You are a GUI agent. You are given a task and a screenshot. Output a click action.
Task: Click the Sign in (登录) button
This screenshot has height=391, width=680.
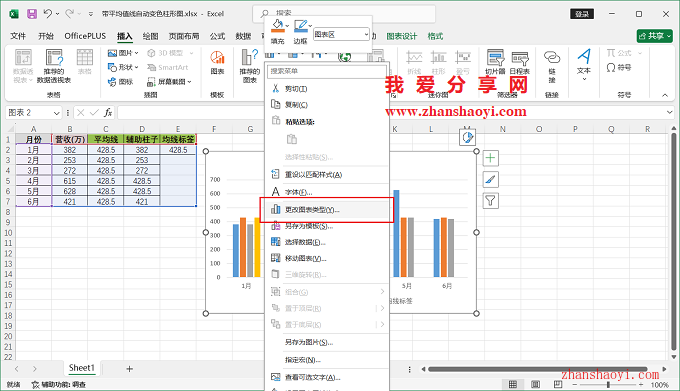(x=582, y=14)
